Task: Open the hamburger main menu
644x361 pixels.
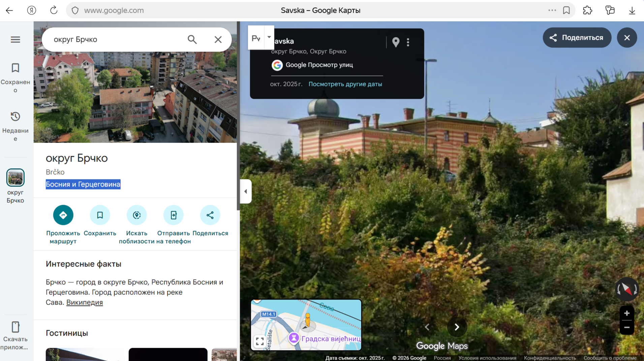Action: [16, 39]
